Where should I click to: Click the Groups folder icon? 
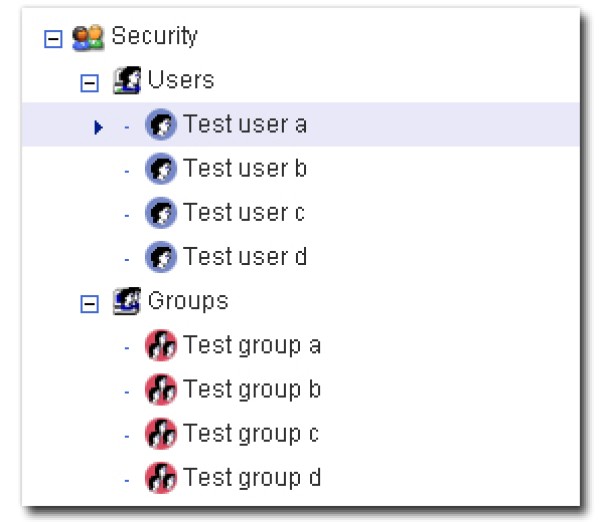(126, 300)
